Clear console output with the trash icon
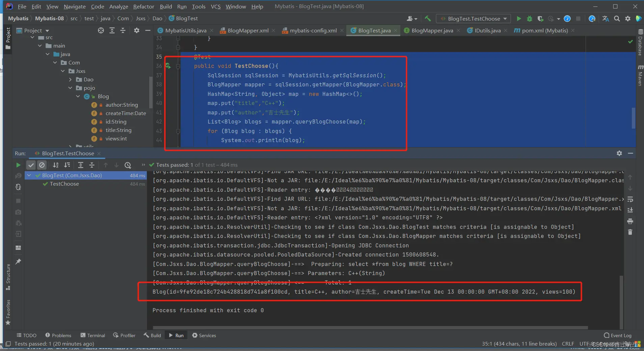Viewport: 644px width, 351px height. click(630, 232)
